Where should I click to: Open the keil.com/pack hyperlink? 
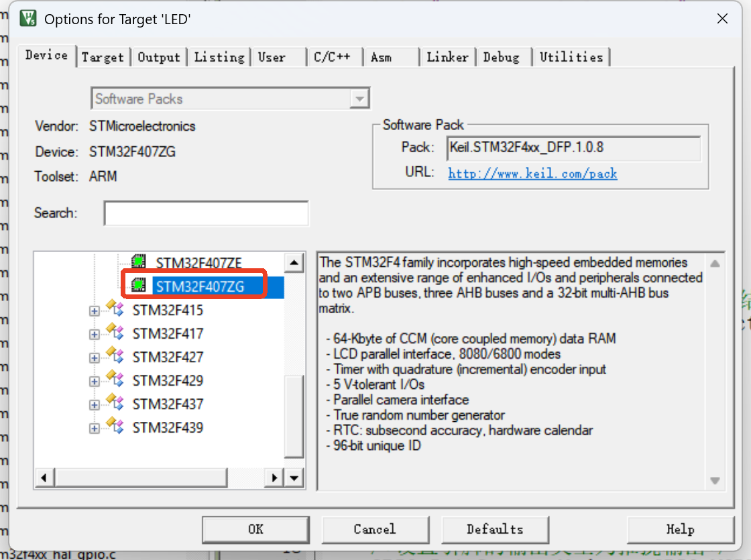click(x=532, y=173)
